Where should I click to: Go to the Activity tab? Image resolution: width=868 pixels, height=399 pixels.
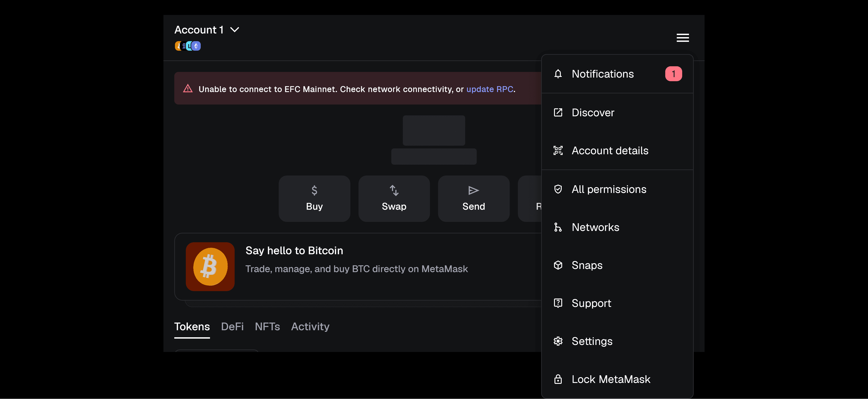click(x=310, y=326)
